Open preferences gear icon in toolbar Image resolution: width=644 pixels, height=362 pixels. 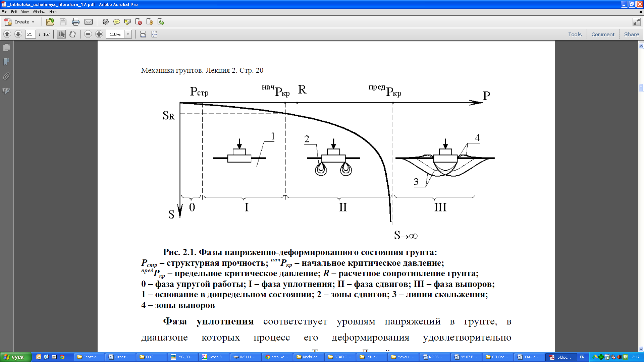(106, 22)
